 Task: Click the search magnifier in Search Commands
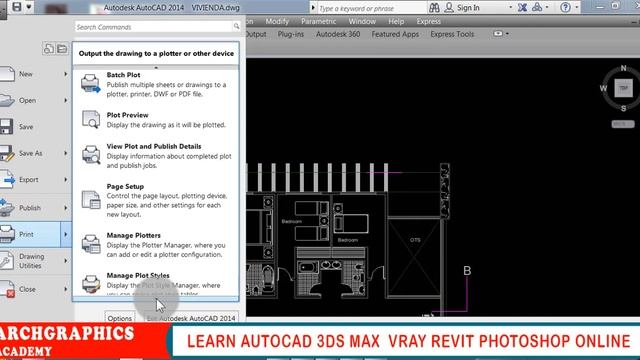coord(236,27)
